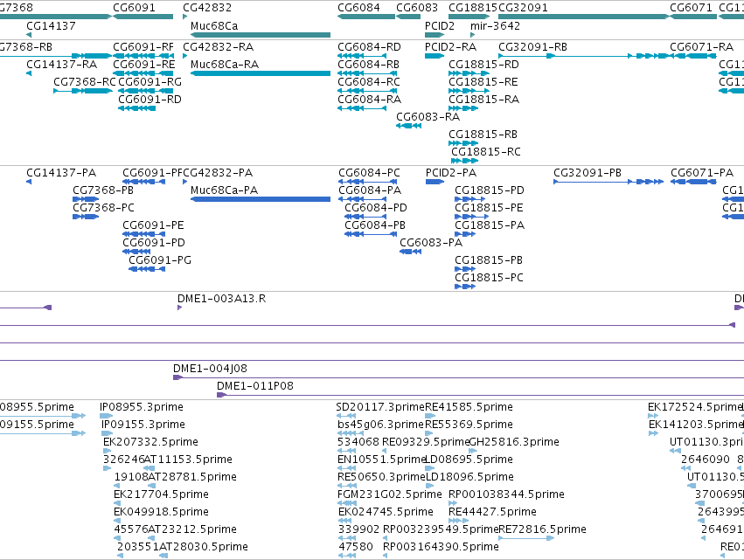Select the Muc68Ca-PA protein label

(224, 190)
